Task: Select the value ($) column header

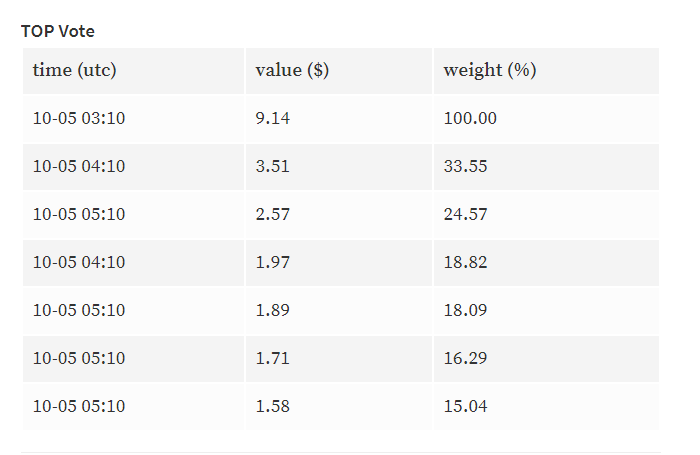Action: (x=339, y=71)
